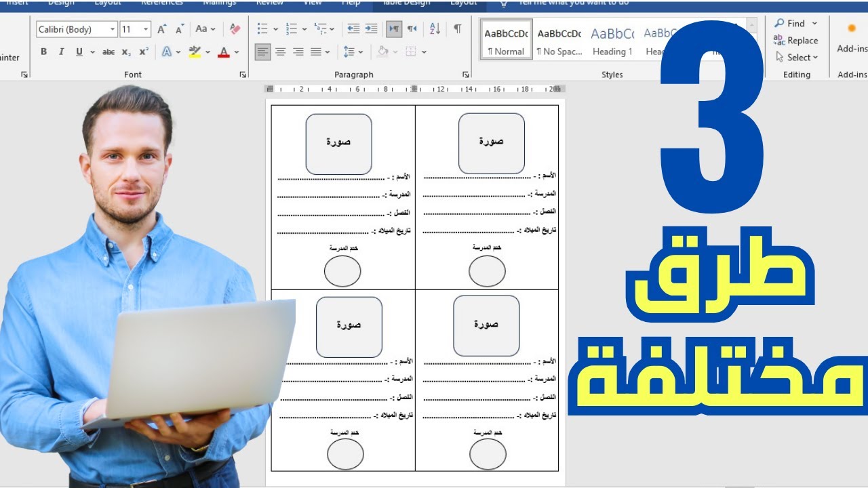Screen dimensions: 868x488
Task: Toggle Subscript formatting
Action: 126,52
